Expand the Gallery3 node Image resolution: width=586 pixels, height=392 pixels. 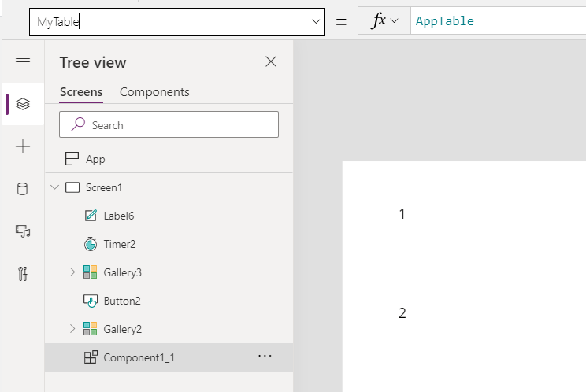click(72, 272)
